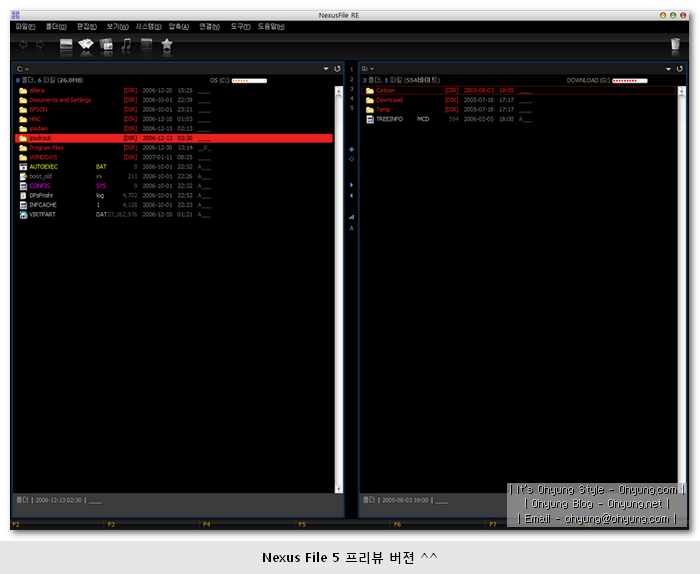This screenshot has height=574, width=700.
Task: Open the photo album toolbar icon
Action: tap(106, 45)
